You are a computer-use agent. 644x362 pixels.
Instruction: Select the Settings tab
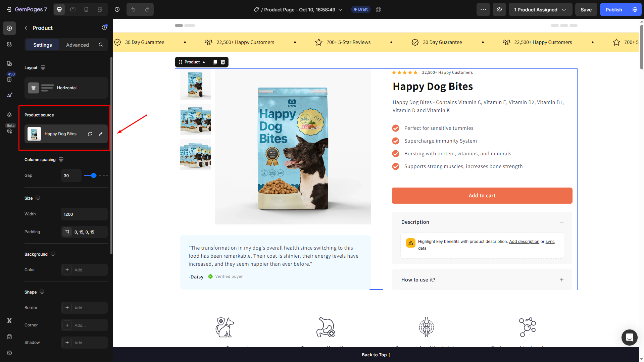43,45
